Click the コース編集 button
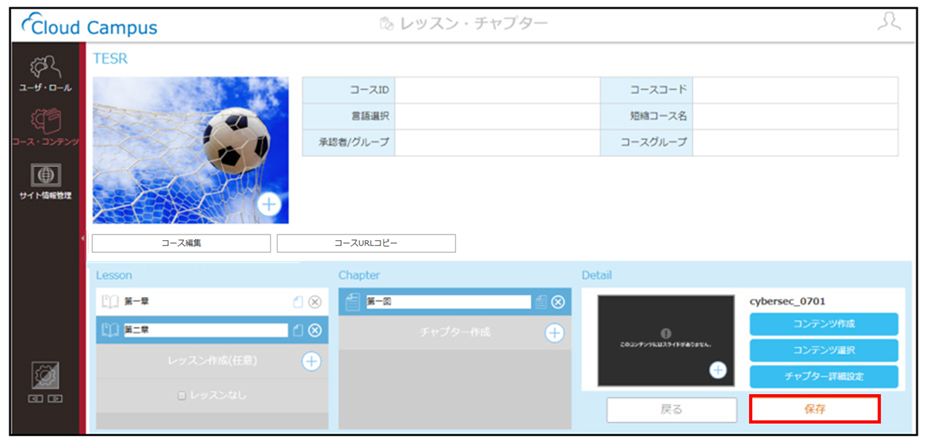925x445 pixels. tap(181, 243)
